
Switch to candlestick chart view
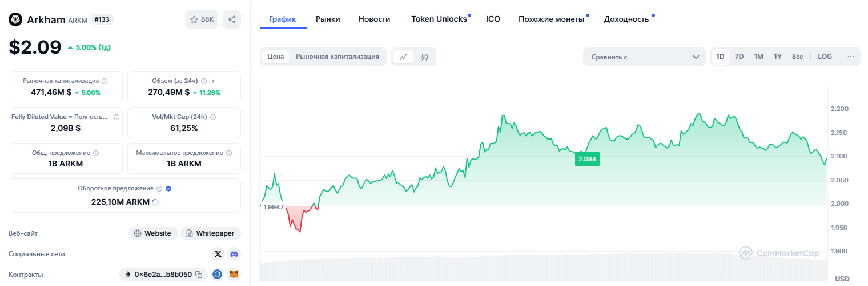tap(424, 57)
